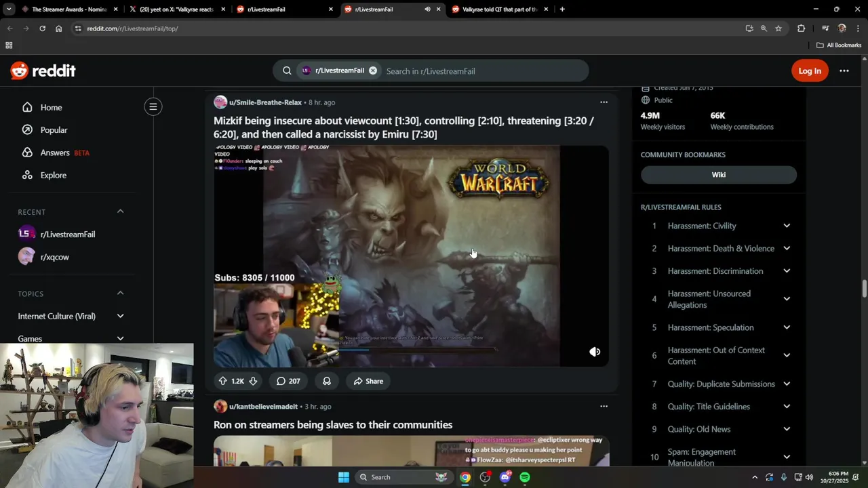
Task: Mute audio on the active r/LivestreamFail tab
Action: click(x=427, y=9)
